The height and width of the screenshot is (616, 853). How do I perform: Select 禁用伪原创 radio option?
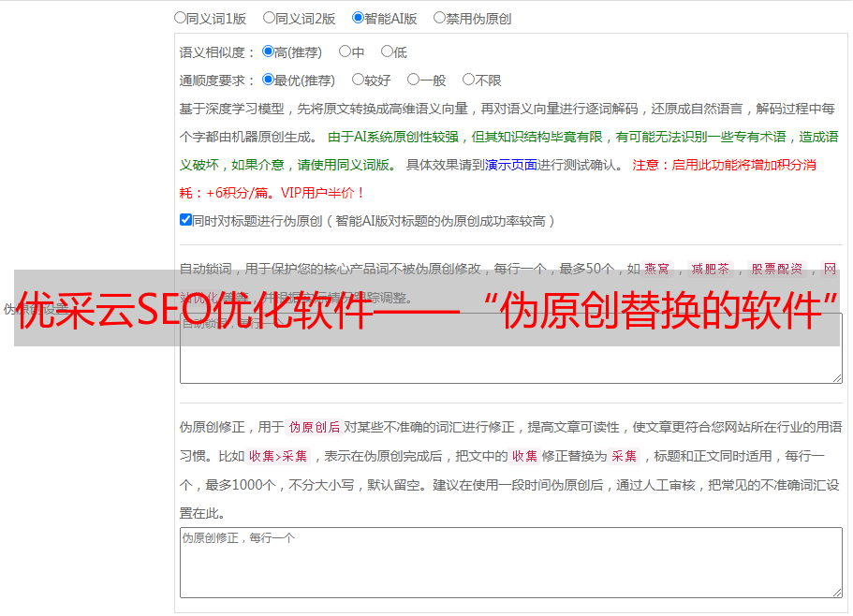point(439,18)
